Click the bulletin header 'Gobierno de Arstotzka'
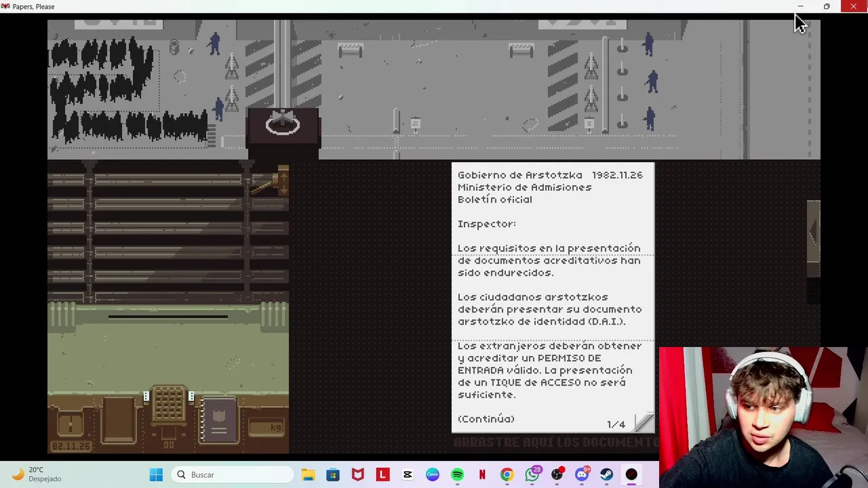868x488 pixels. (521, 175)
